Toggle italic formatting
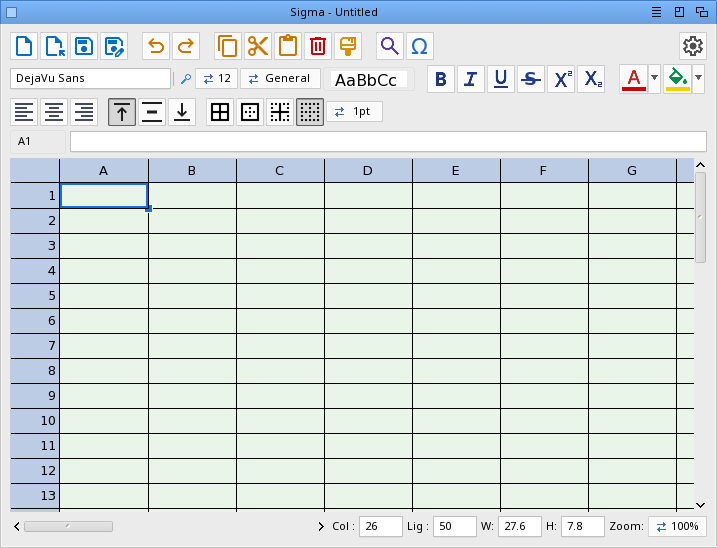Screen dimensions: 717x548 click(x=471, y=79)
